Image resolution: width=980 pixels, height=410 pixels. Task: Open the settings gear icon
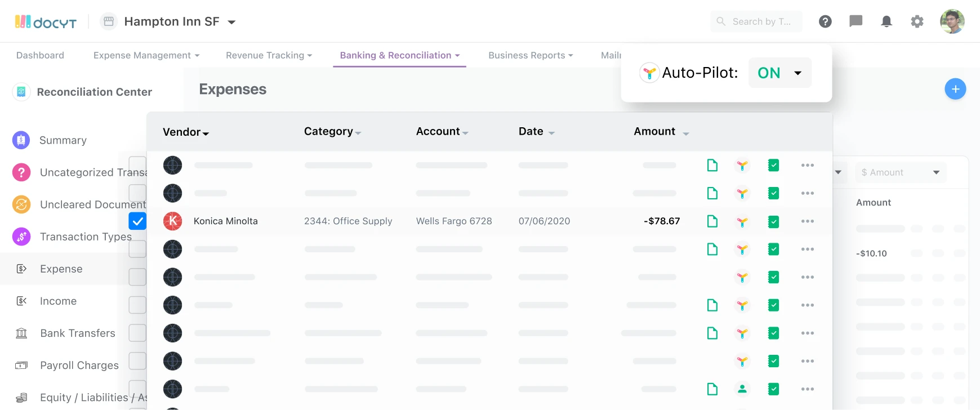click(917, 21)
